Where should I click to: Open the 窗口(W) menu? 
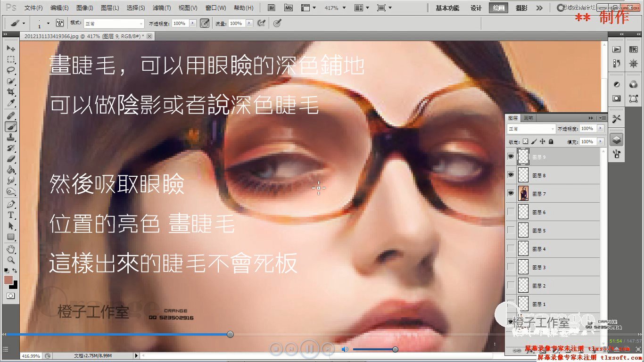click(x=216, y=8)
